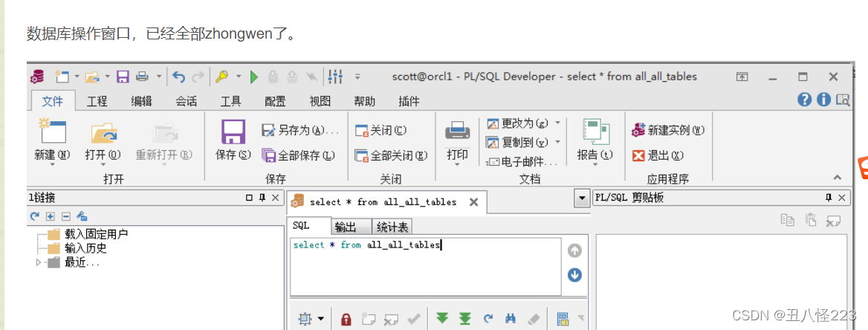Switch to the 输出 tab
The height and width of the screenshot is (330, 868).
click(x=351, y=227)
